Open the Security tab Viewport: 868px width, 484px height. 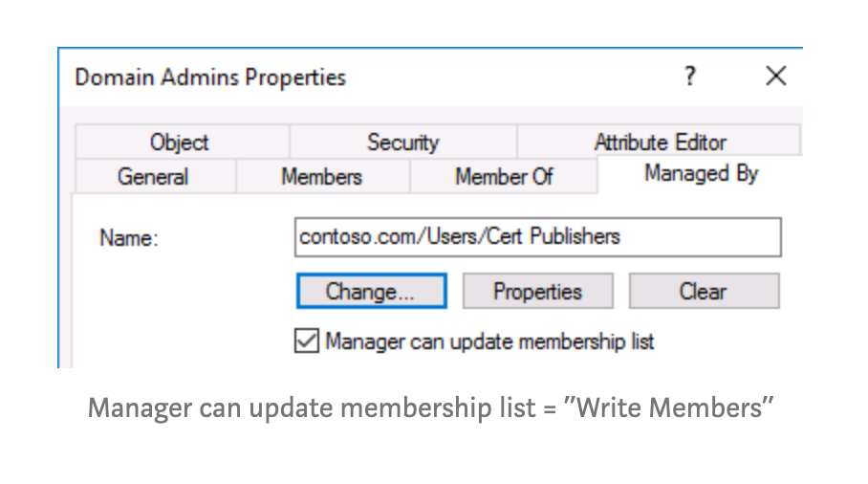point(402,143)
